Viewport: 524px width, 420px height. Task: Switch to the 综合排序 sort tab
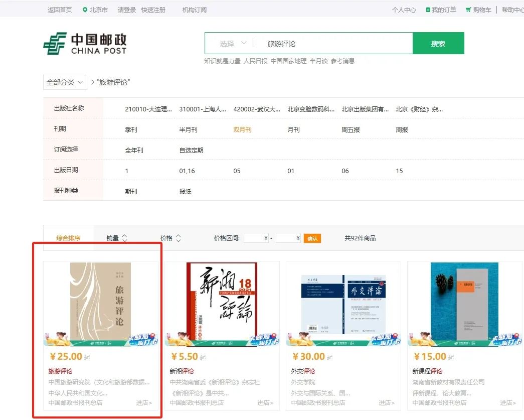pyautogui.click(x=68, y=238)
